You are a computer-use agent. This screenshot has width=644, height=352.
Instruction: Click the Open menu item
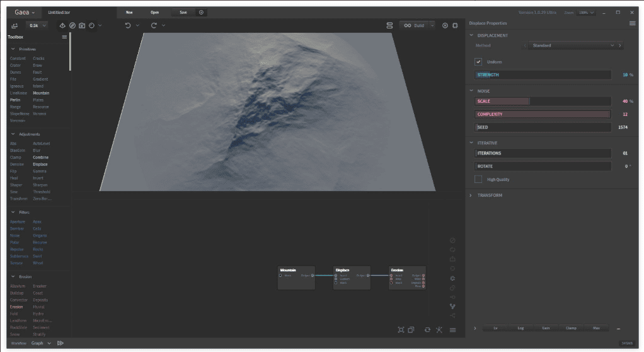click(154, 13)
